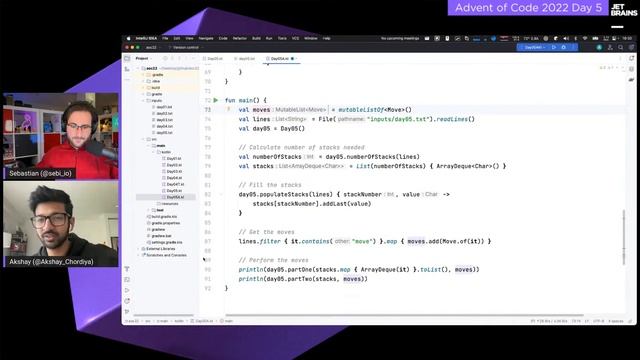
Task: Switch to Day05.kt editor tab
Action: (x=213, y=58)
